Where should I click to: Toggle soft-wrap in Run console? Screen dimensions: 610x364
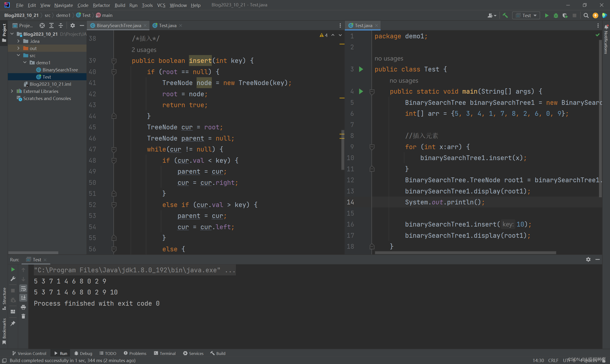[x=23, y=288]
